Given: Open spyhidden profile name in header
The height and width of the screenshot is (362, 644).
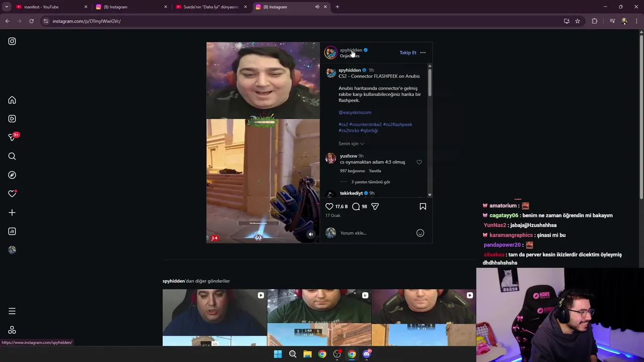Looking at the screenshot, I should pyautogui.click(x=351, y=50).
